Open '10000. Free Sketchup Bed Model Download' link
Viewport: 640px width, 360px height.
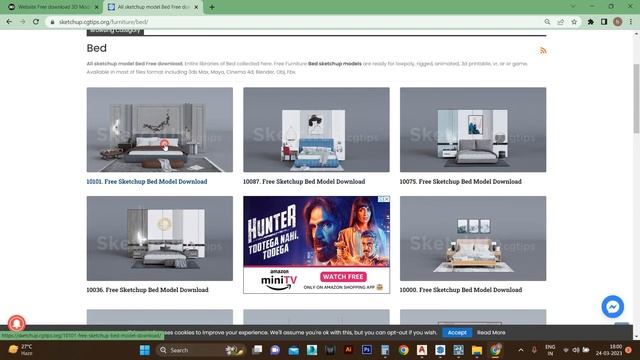tap(461, 290)
